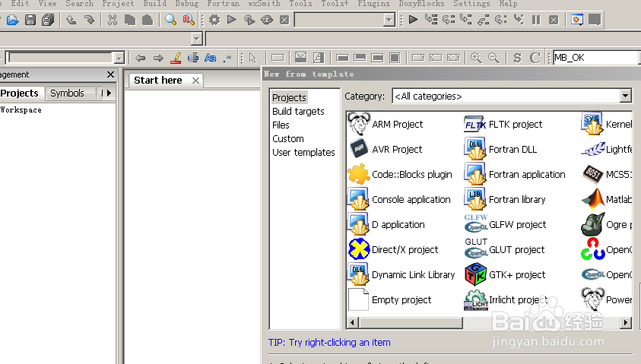The image size is (641, 364).
Task: Open the Fortran menu
Action: [x=224, y=4]
